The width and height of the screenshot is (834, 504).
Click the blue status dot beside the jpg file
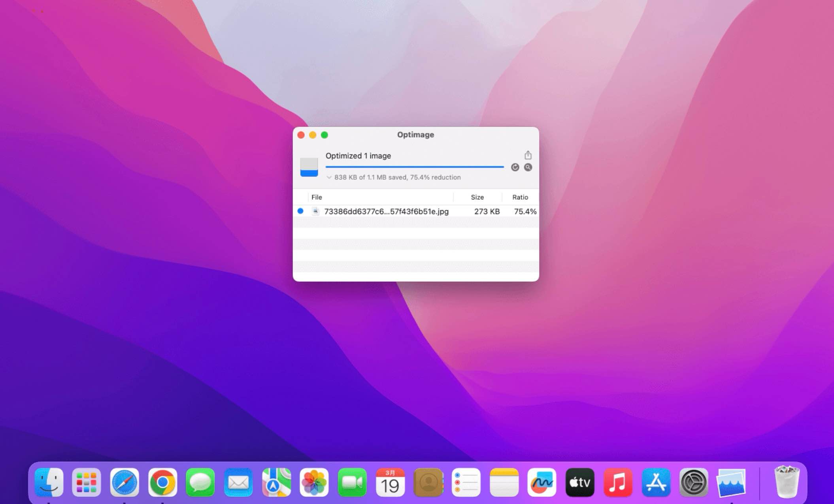(301, 211)
